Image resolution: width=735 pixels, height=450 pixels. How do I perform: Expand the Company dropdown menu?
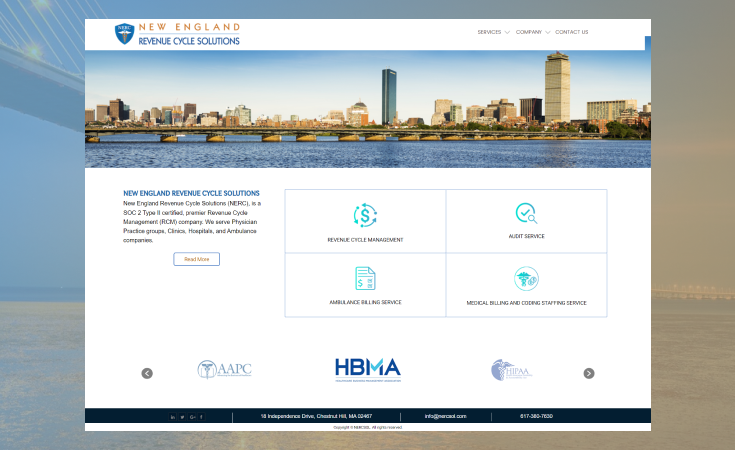[x=532, y=32]
